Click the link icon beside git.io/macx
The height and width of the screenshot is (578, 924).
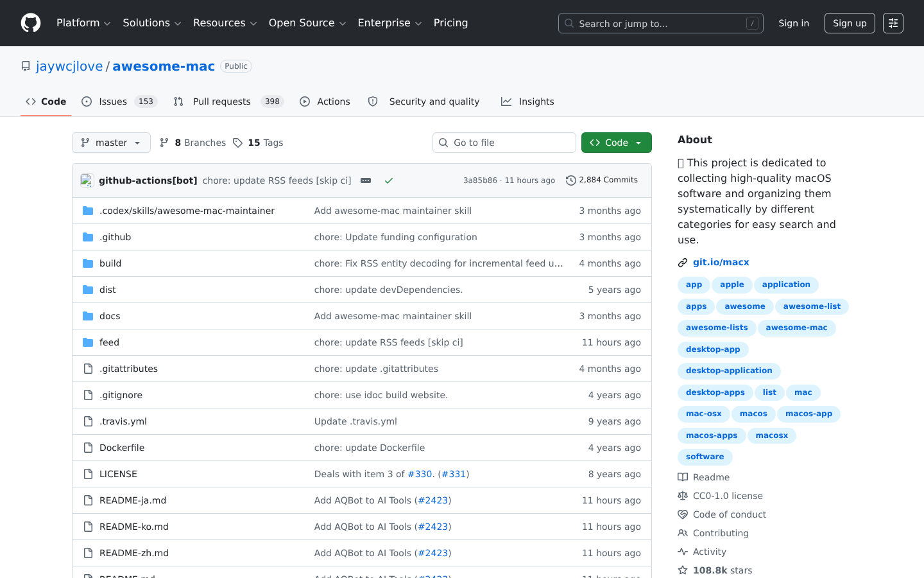pyautogui.click(x=683, y=263)
